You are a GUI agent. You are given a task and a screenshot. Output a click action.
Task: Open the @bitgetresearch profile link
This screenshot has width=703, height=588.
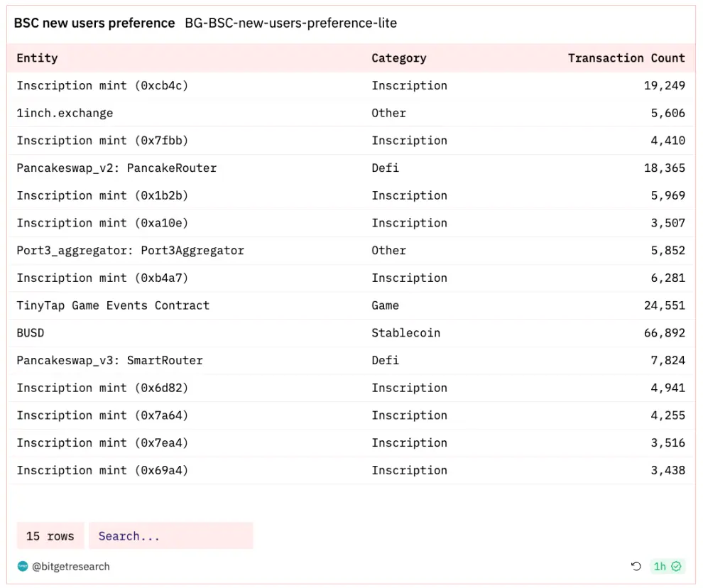[x=70, y=567]
